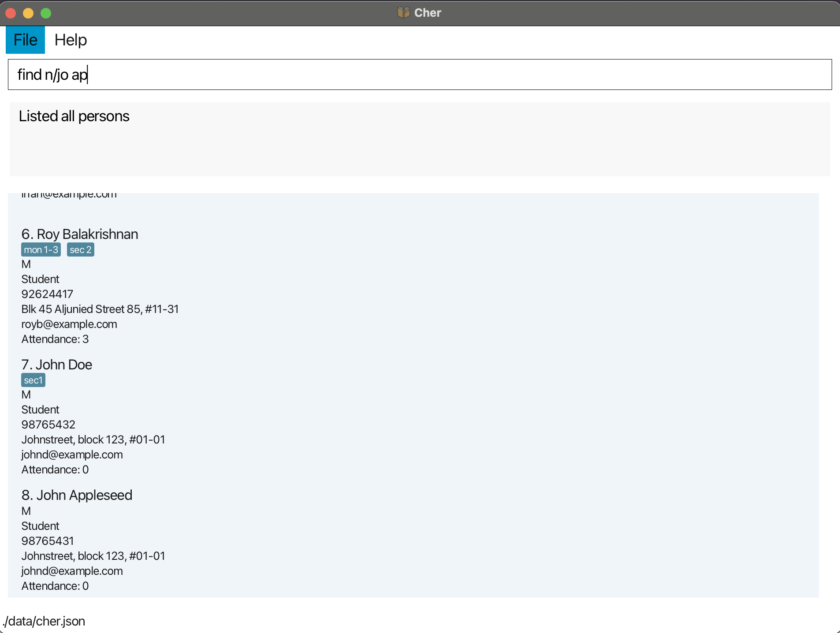840x633 pixels.
Task: Click phone number 98765432
Action: click(x=48, y=424)
